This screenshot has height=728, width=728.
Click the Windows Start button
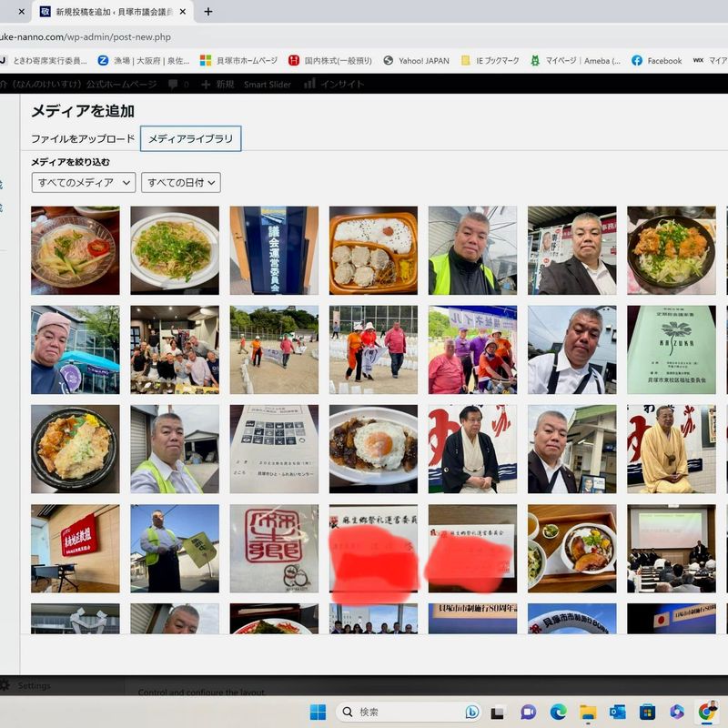(x=318, y=712)
